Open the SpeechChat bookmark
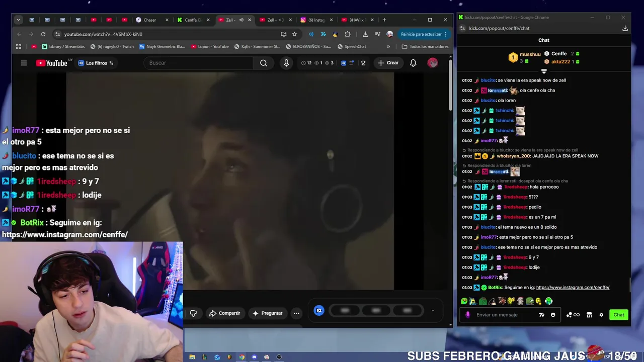This screenshot has width=644, height=362. [352, 46]
